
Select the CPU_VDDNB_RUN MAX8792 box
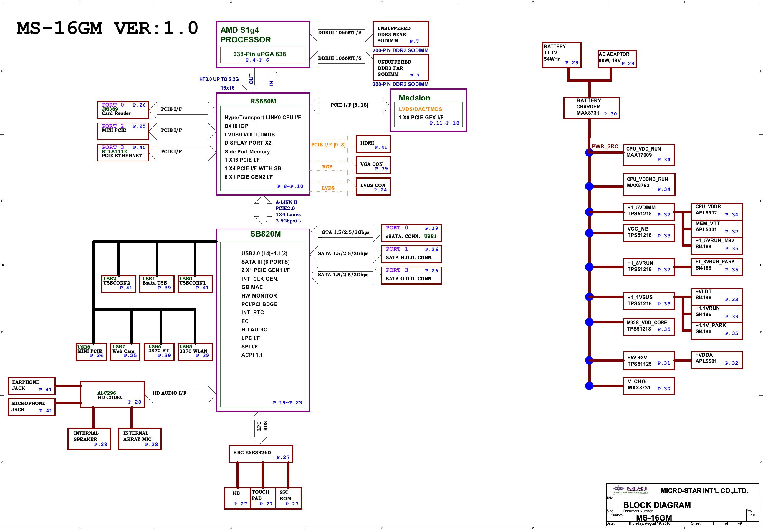tap(649, 184)
